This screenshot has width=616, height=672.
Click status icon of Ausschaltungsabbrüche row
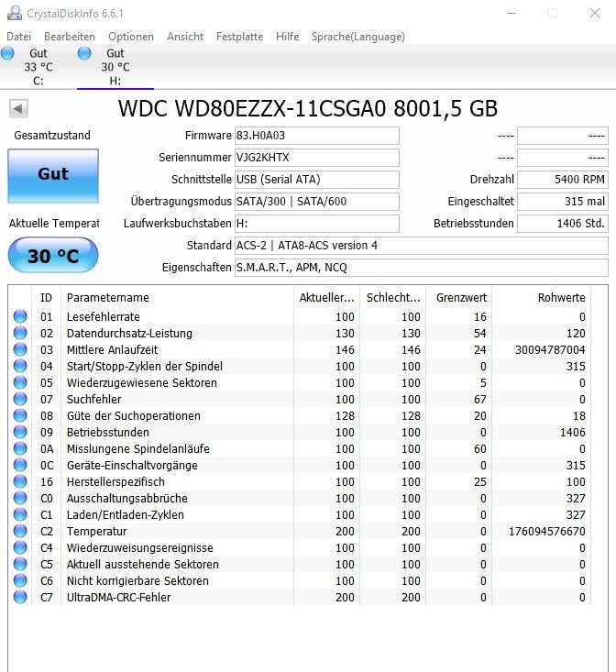pos(20,498)
